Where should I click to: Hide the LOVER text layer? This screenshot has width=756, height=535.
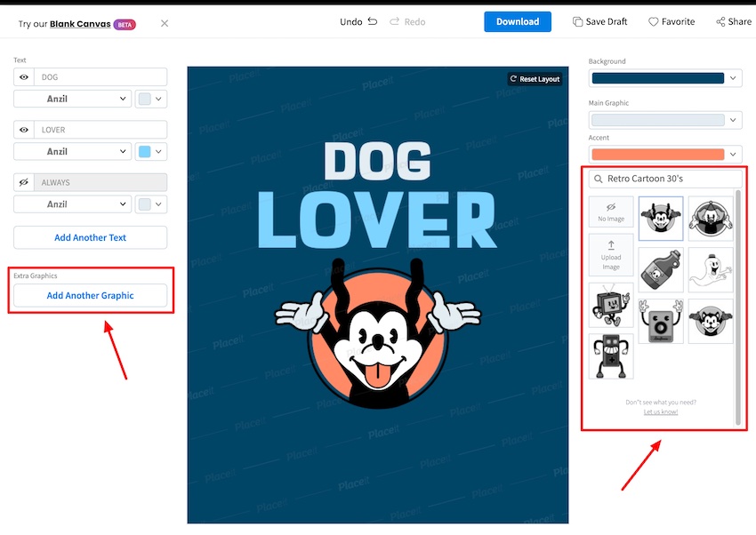pyautogui.click(x=24, y=130)
